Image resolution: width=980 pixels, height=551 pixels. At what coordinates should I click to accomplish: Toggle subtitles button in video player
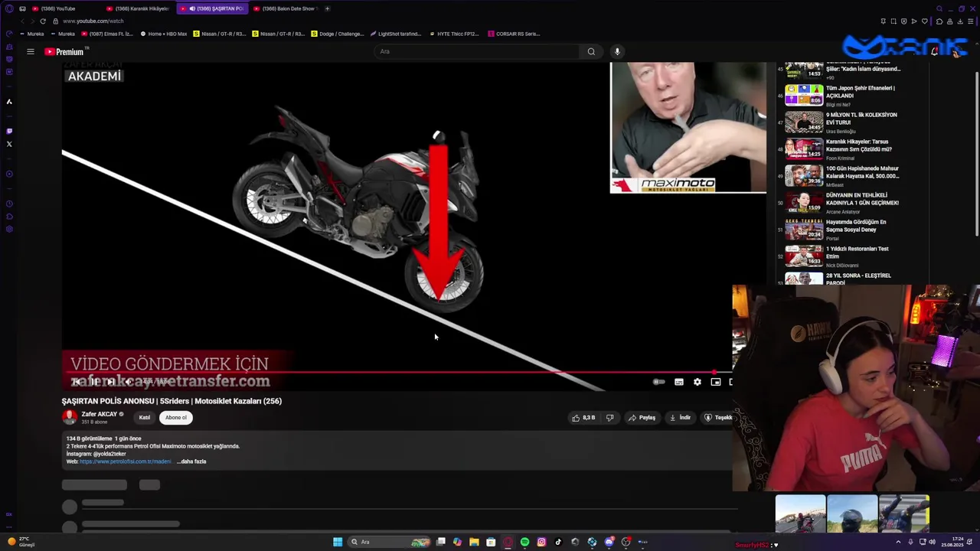[x=679, y=382]
